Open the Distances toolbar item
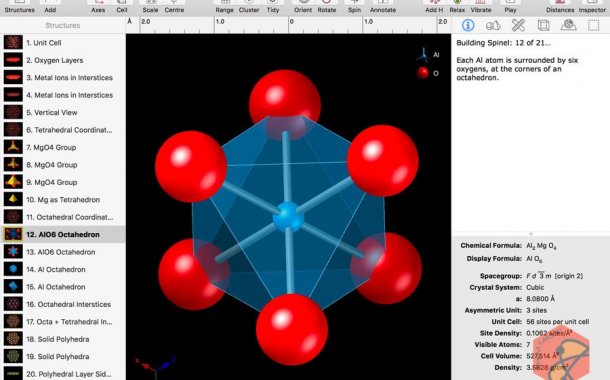610x380 pixels. [x=560, y=7]
